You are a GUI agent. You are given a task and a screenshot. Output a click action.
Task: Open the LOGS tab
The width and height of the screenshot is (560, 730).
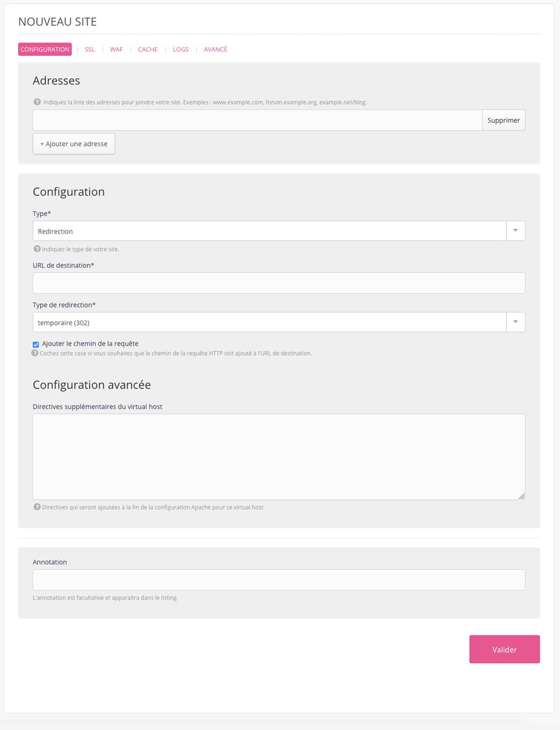point(180,49)
